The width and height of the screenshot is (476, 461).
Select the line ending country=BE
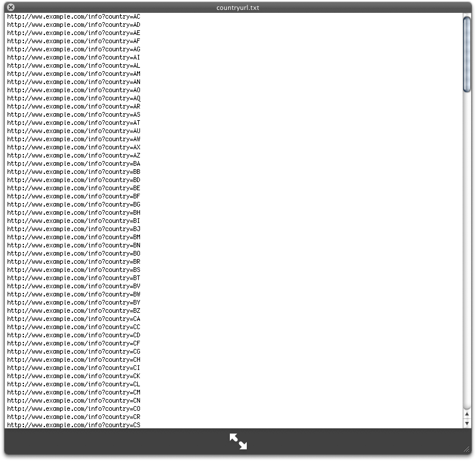pyautogui.click(x=73, y=188)
